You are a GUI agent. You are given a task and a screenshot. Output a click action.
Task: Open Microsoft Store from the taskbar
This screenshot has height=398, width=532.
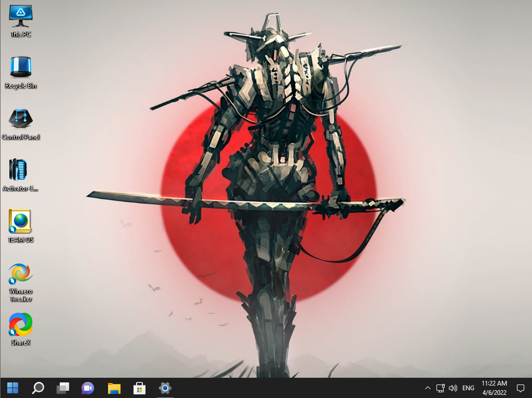(139, 388)
